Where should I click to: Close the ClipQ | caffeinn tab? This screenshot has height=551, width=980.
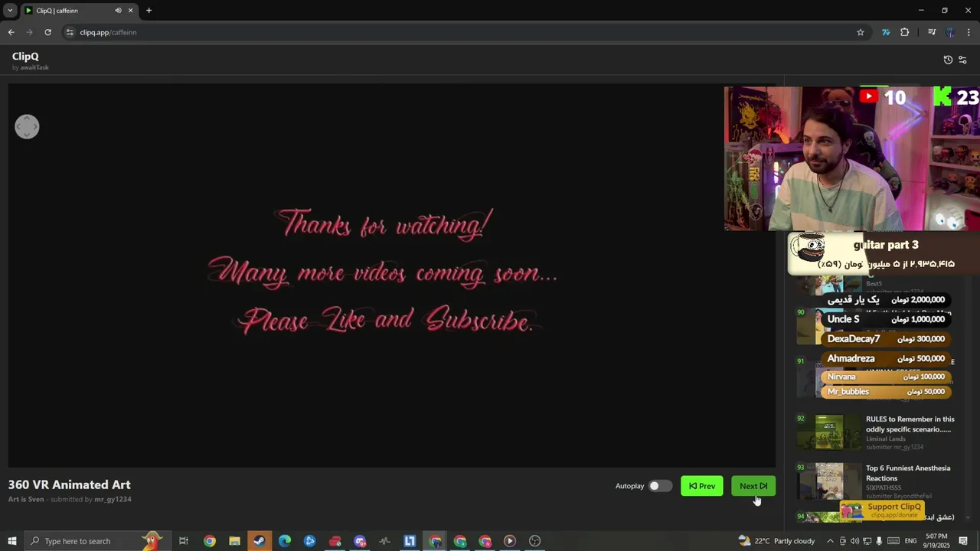[130, 11]
